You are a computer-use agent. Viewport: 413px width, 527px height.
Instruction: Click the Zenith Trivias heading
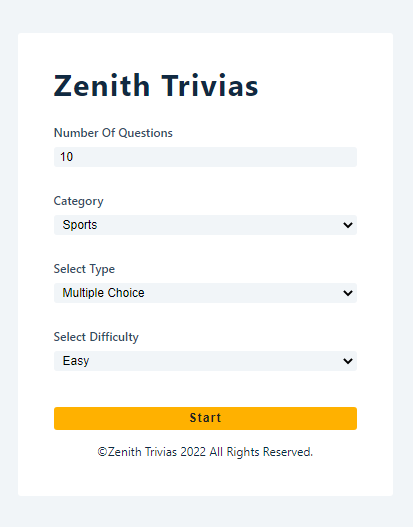(x=156, y=86)
